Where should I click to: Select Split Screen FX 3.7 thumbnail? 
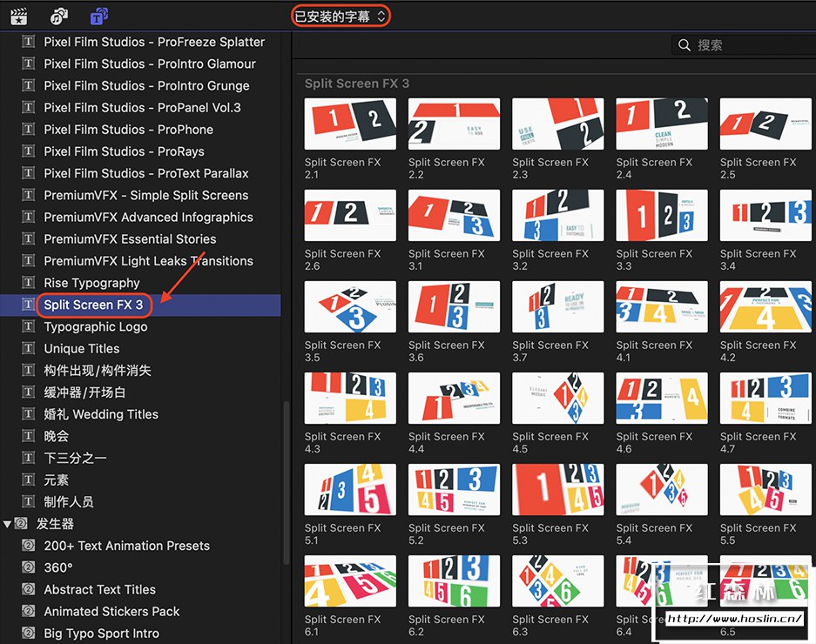click(558, 307)
